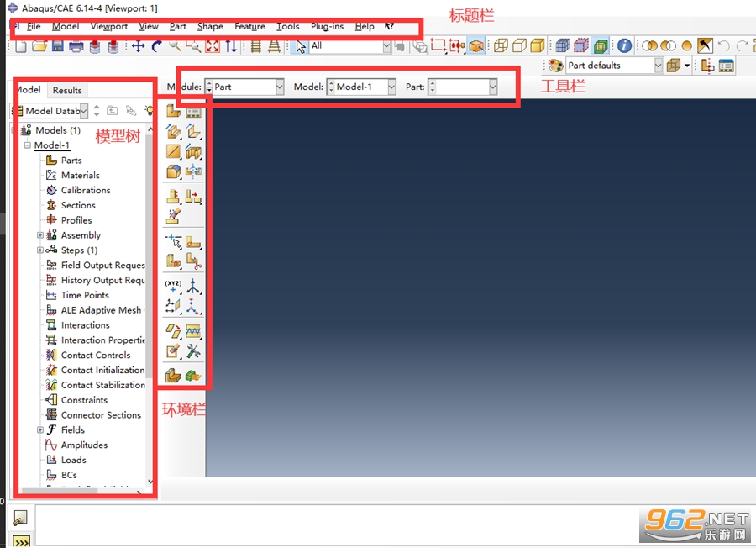Click the model tree filter light bulb icon
Screen dimensions: 756x548
(150, 111)
